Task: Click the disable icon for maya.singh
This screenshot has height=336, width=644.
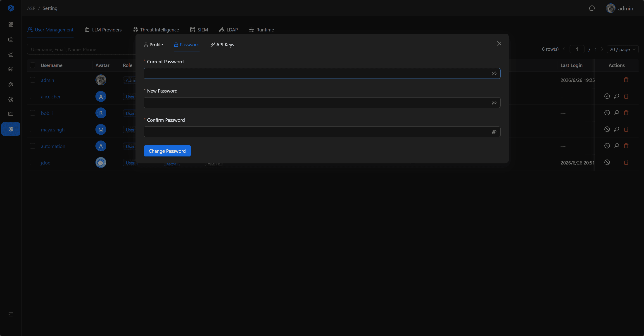Action: (x=607, y=129)
